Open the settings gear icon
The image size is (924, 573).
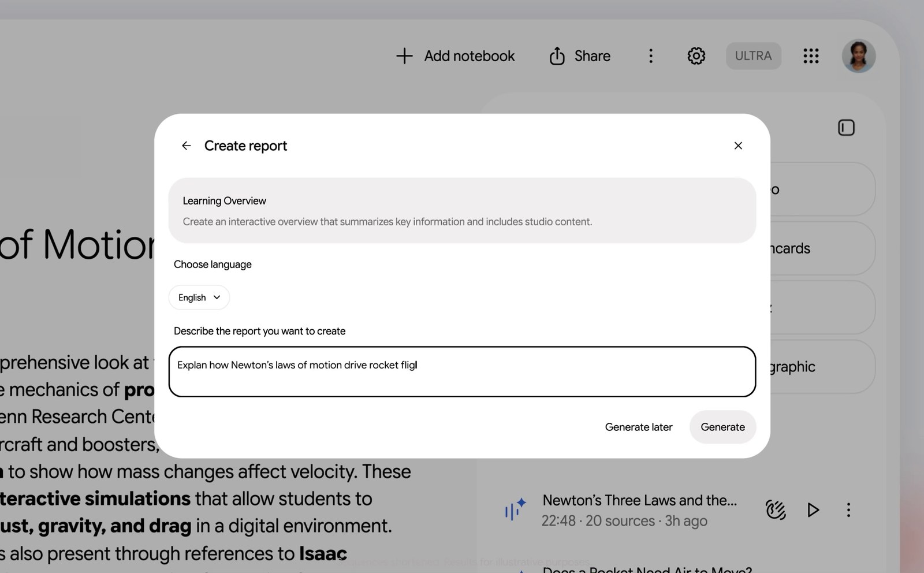pos(696,56)
